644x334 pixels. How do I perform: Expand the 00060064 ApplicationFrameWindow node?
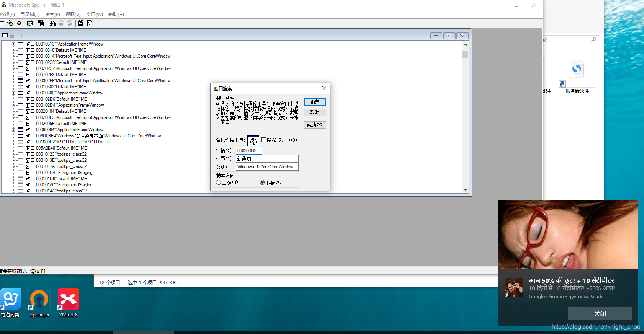(13, 130)
